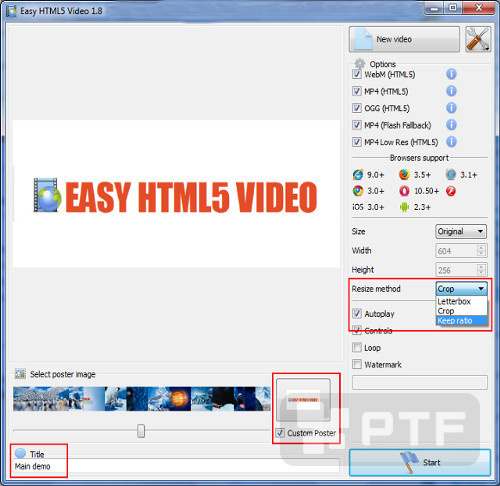Click the Width spinner arrows

click(481, 250)
